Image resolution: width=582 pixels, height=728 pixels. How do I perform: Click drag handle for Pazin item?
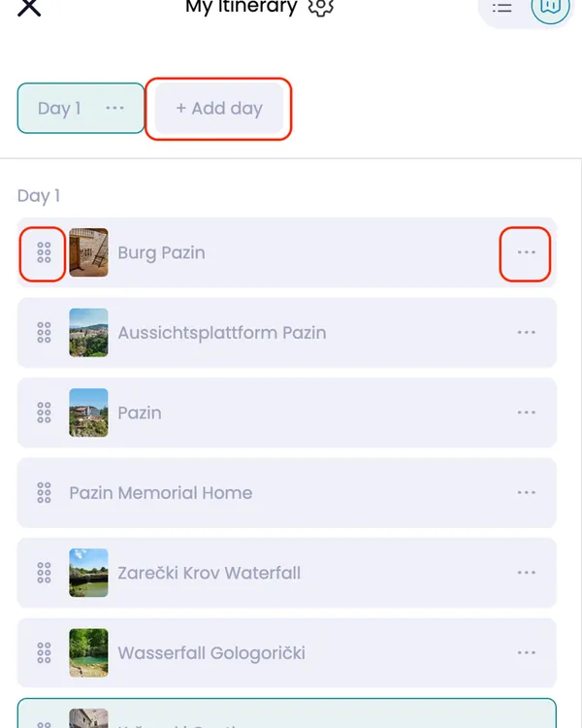point(44,413)
